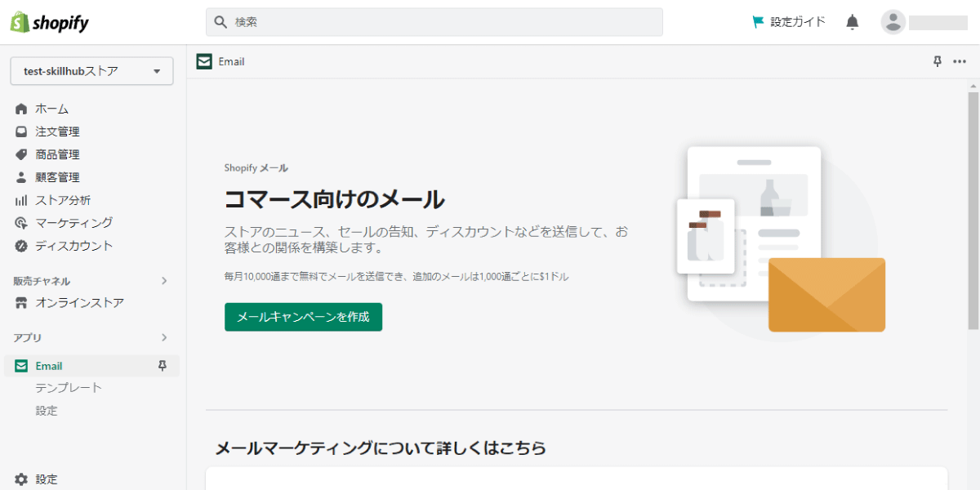The width and height of the screenshot is (980, 490).
Task: Open マーケティング section
Action: (74, 223)
